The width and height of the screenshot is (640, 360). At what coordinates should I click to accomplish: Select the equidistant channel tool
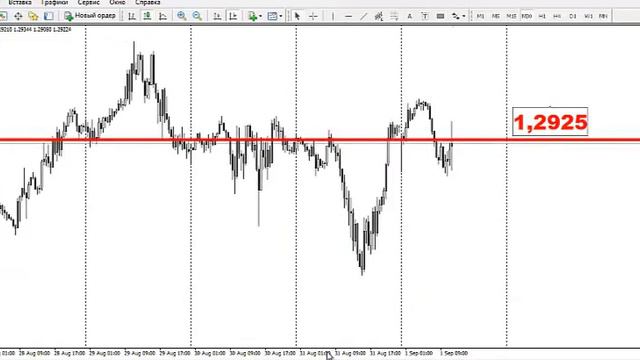pos(379,16)
